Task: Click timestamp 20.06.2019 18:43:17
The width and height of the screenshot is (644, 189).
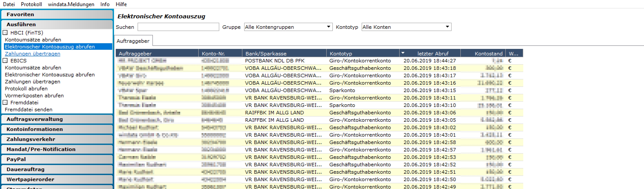Action: pyautogui.click(x=430, y=76)
